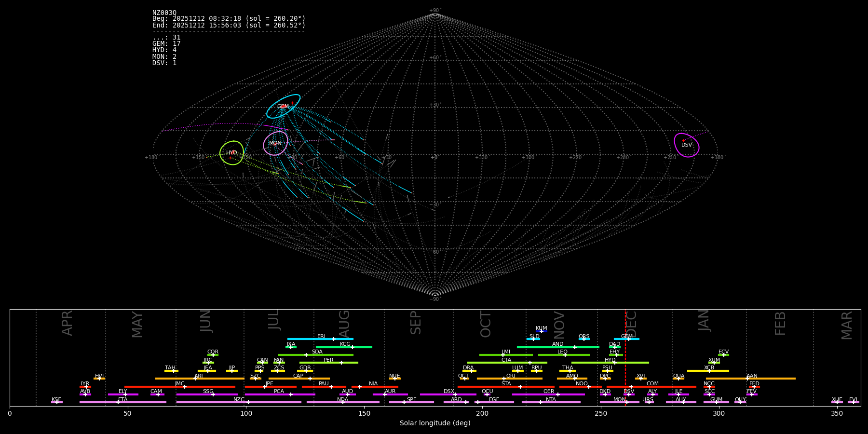Click the KUM shower bar in timeline
This screenshot has height=434, width=868.
(542, 331)
